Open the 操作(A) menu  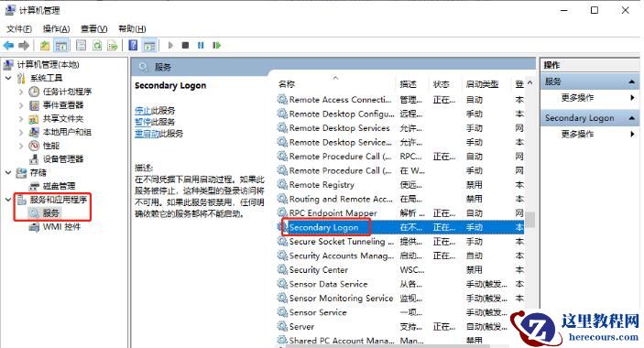[56, 28]
